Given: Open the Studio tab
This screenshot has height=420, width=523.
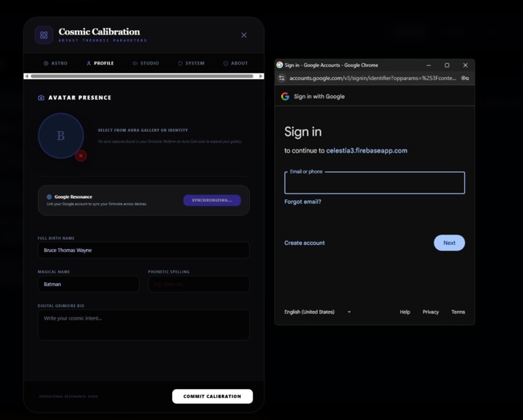Looking at the screenshot, I should [146, 63].
